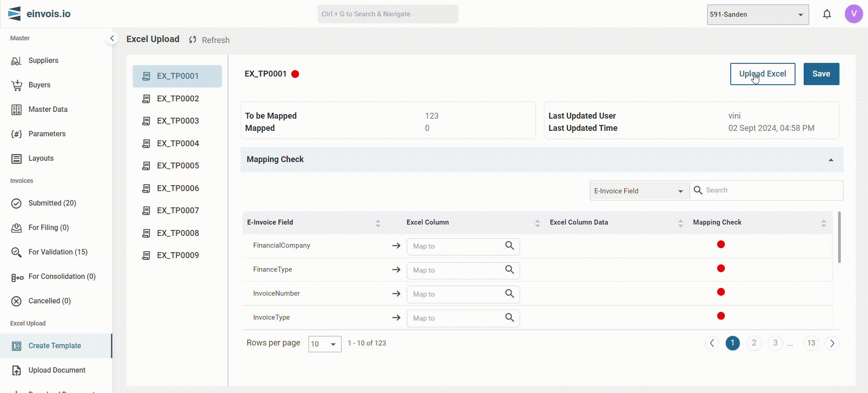Select template EX_TP0007
Image resolution: width=868 pixels, height=393 pixels.
177,211
